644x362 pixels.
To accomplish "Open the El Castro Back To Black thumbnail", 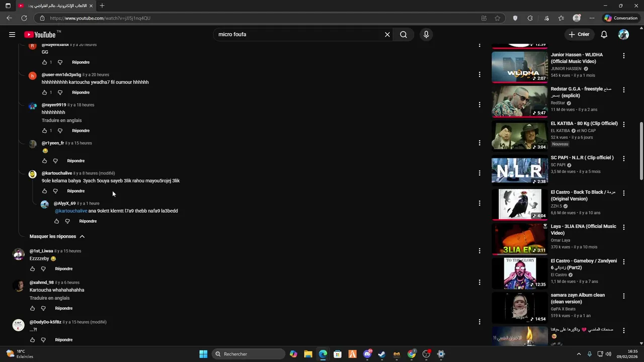I will pos(520,204).
